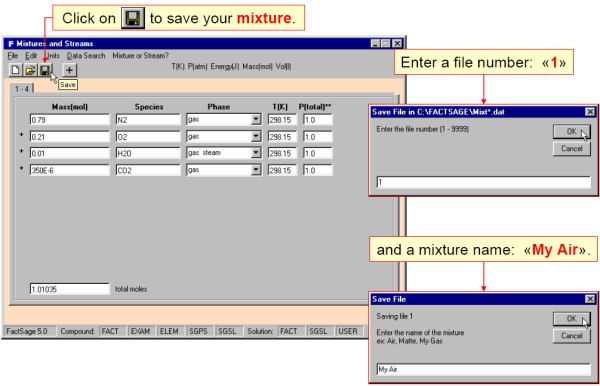This screenshot has height=386, width=600.
Task: Click the CO2 species field
Action: tap(148, 170)
